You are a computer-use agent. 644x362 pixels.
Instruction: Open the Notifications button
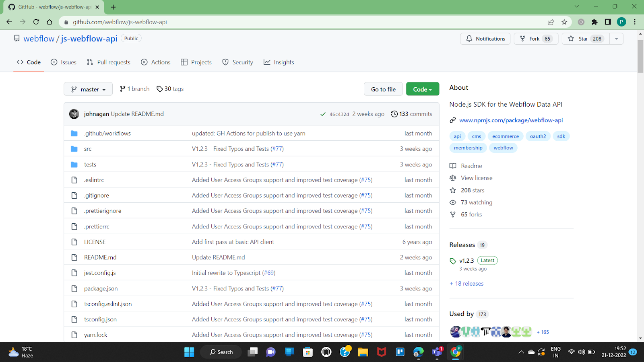485,39
